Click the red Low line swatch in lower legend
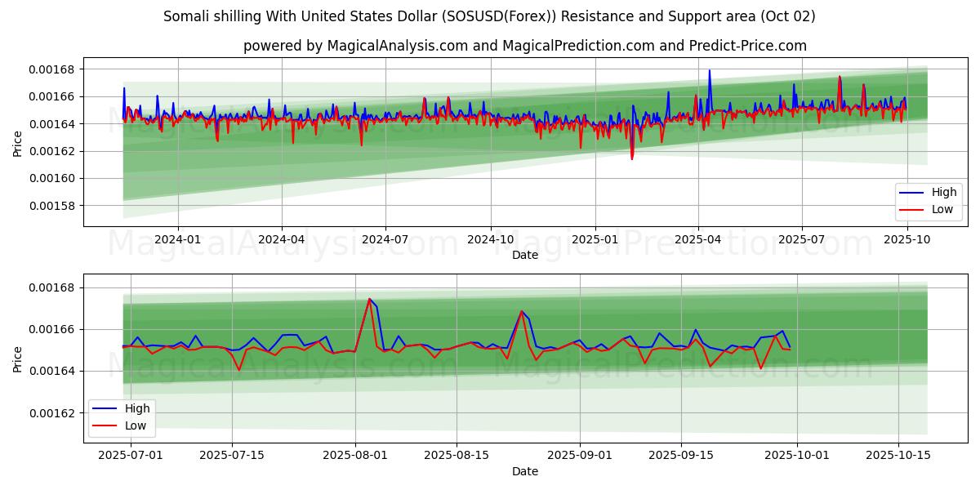This screenshot has width=980, height=490. point(106,425)
